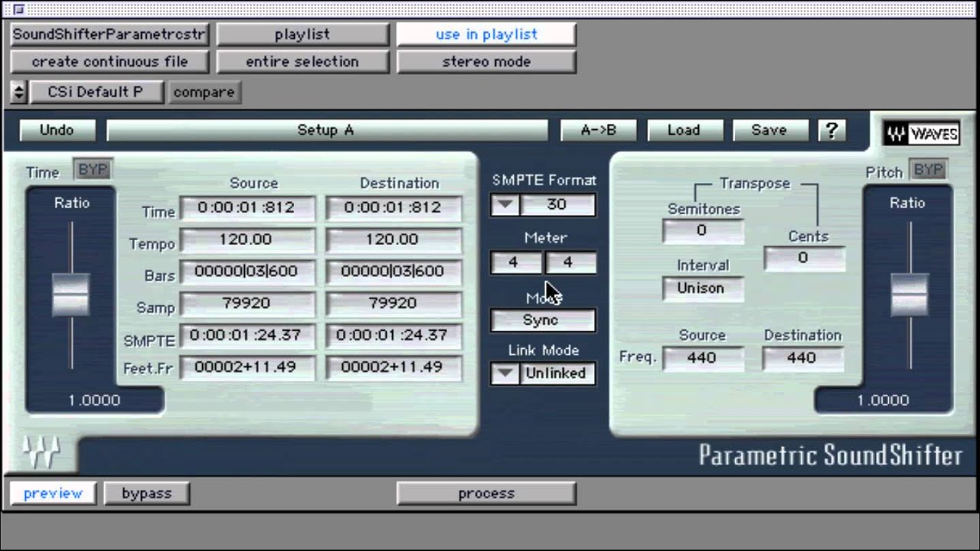Click the Waves logo badge

(x=922, y=134)
